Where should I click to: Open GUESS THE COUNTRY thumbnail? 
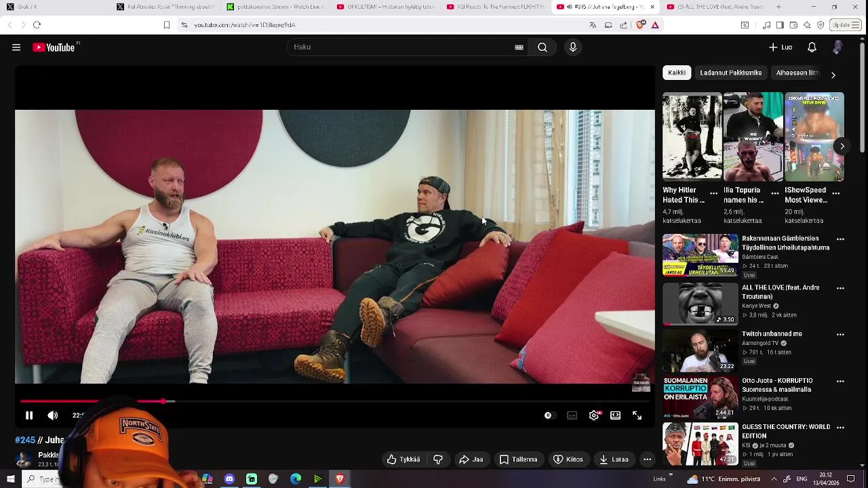[700, 444]
